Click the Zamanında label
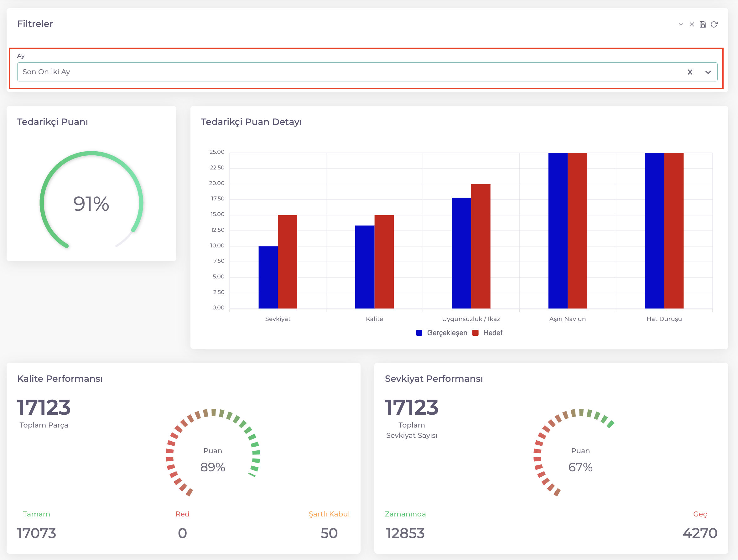Viewport: 738px width, 560px height. [x=405, y=514]
